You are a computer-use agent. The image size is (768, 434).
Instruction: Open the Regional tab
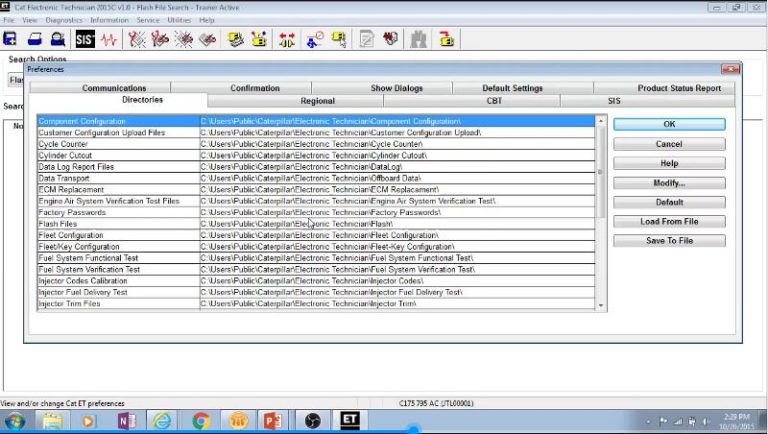pyautogui.click(x=318, y=101)
